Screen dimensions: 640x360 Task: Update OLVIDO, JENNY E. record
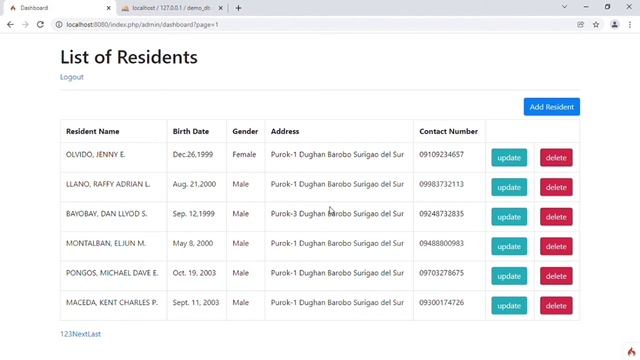[x=509, y=158]
